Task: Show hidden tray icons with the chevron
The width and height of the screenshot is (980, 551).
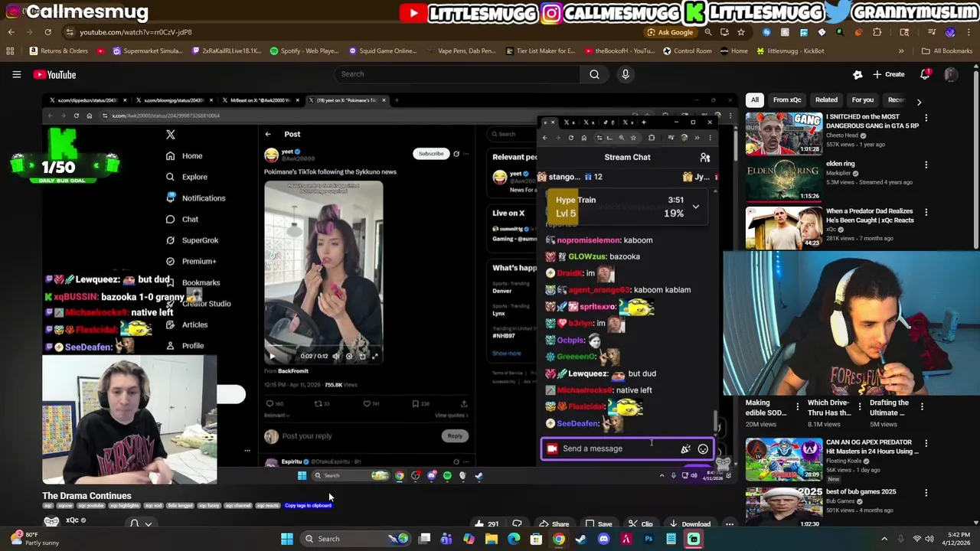Action: click(884, 539)
